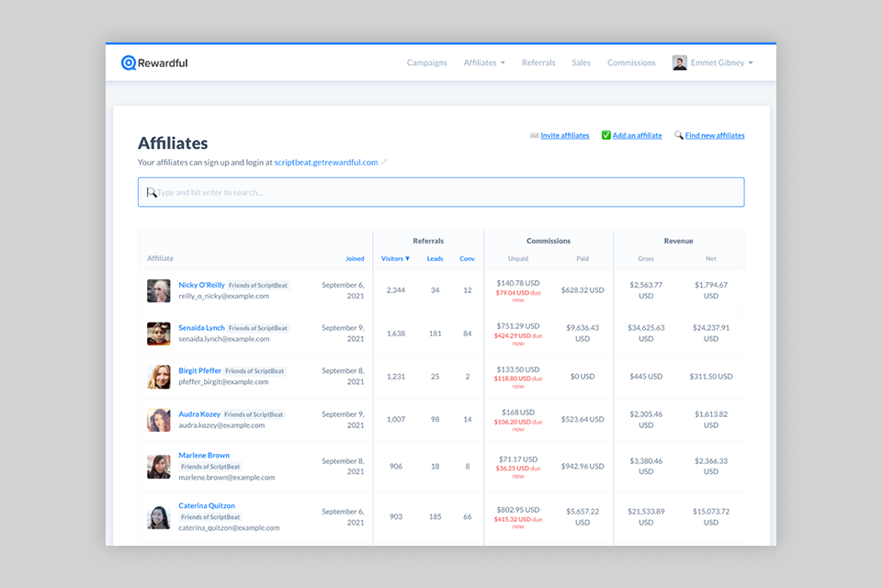Viewport: 882px width, 588px height.
Task: Click Friends of ScriptBeat tag for Marlene Brown
Action: [x=210, y=467]
